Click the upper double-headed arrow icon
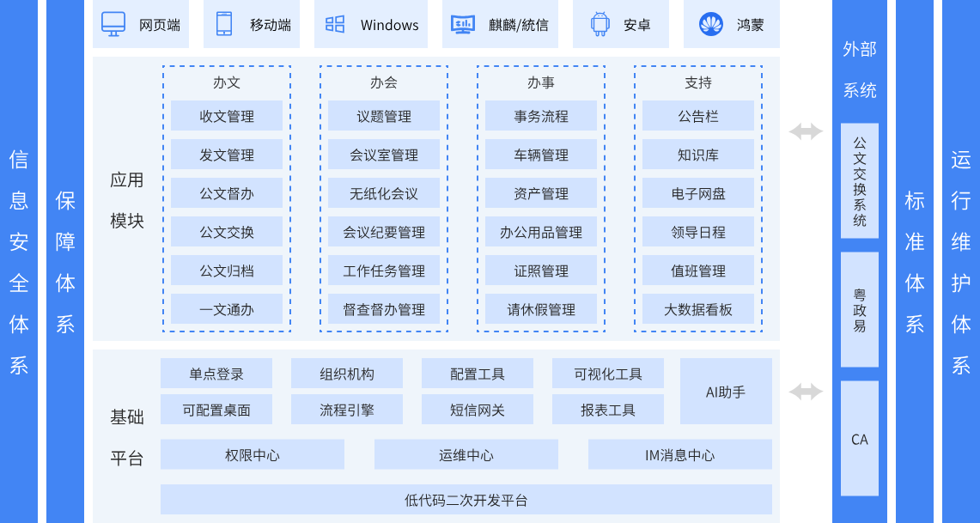Image resolution: width=980 pixels, height=523 pixels. (806, 131)
